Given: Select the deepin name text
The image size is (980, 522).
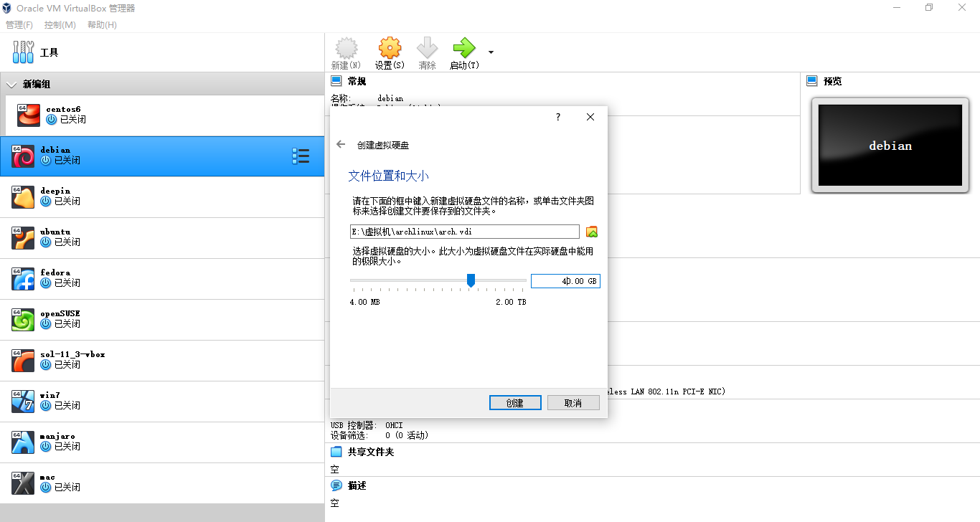Looking at the screenshot, I should (x=55, y=191).
